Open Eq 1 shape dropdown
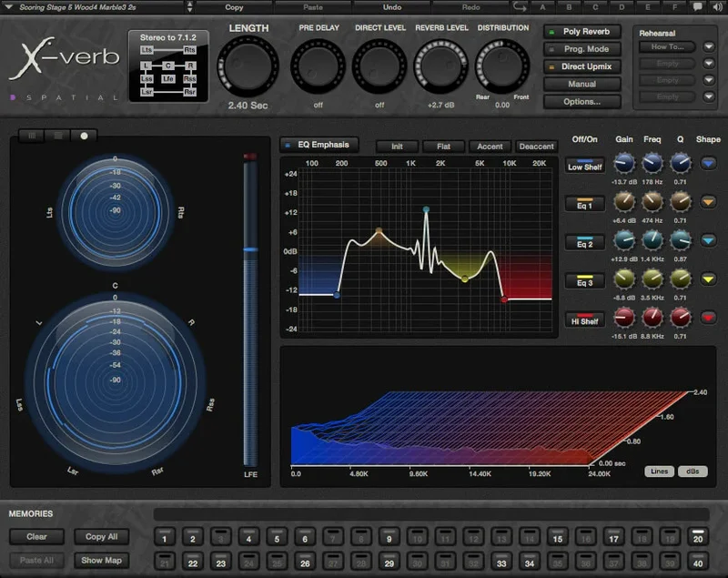Viewport: 728px width, 578px height. 708,202
